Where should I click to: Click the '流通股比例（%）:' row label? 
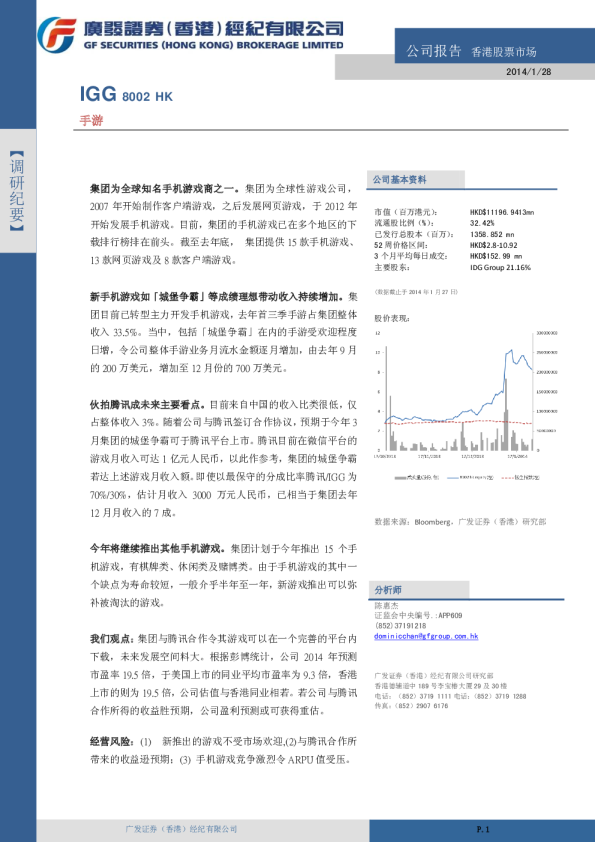pyautogui.click(x=404, y=223)
